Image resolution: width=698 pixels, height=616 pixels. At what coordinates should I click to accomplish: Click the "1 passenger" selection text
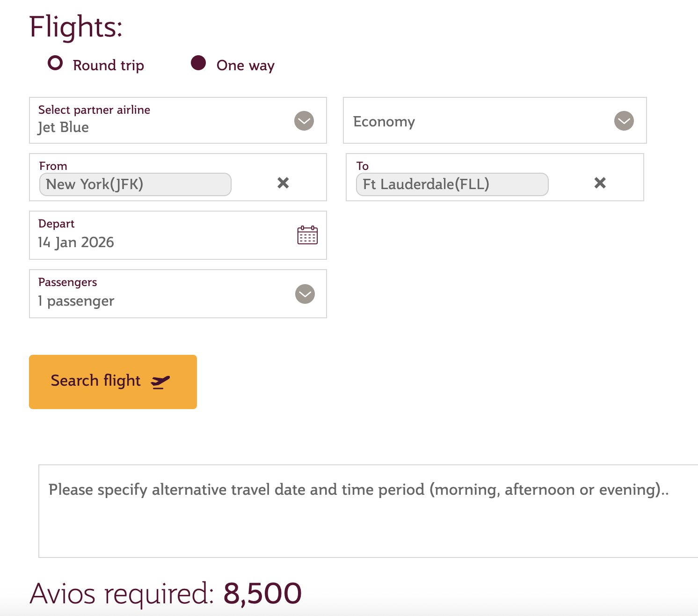(x=76, y=301)
